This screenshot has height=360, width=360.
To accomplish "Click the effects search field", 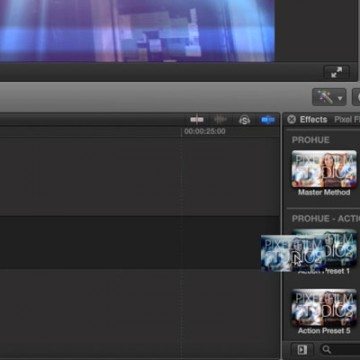I will (x=340, y=349).
